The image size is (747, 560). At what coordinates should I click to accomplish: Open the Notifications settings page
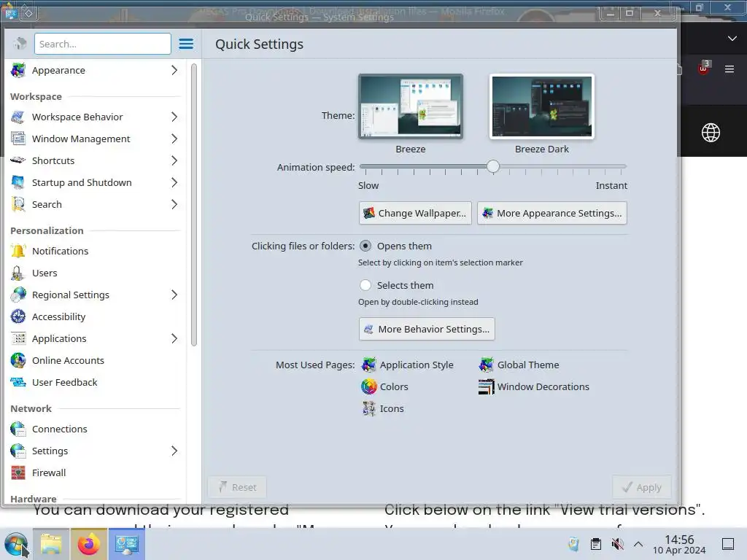[x=60, y=251]
